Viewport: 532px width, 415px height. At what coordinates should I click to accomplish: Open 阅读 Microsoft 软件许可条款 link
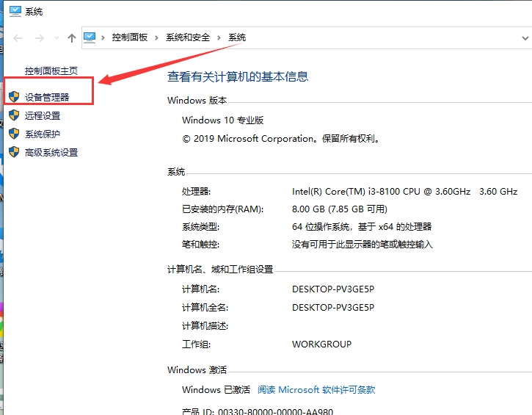(x=316, y=390)
